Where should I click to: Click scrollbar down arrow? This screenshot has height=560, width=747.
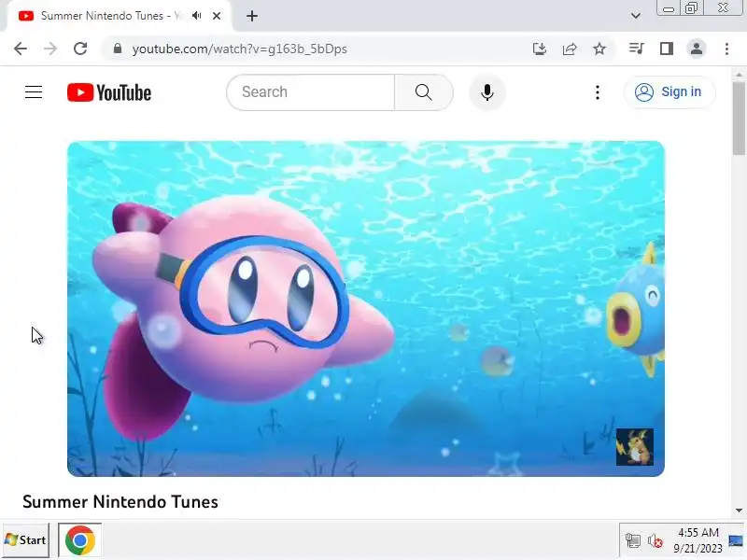click(739, 511)
